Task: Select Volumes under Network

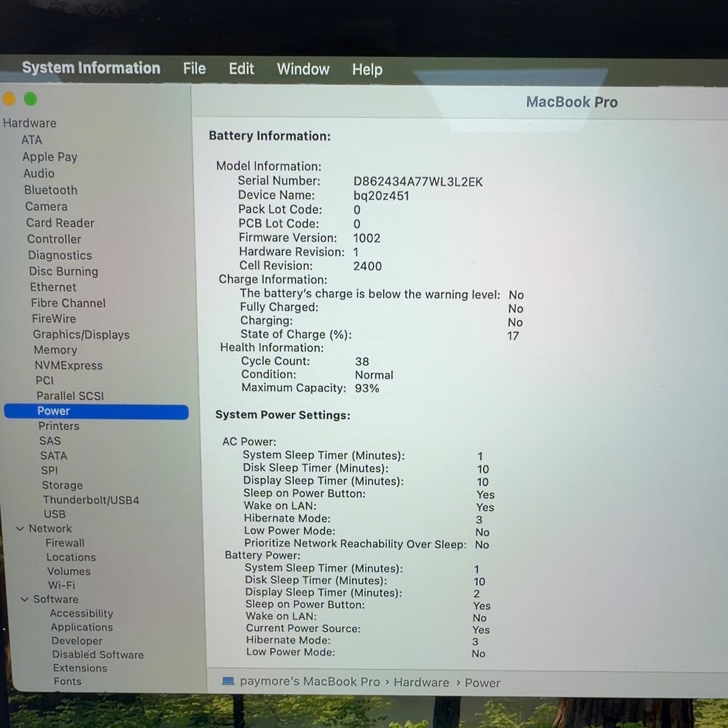Action: click(x=69, y=571)
